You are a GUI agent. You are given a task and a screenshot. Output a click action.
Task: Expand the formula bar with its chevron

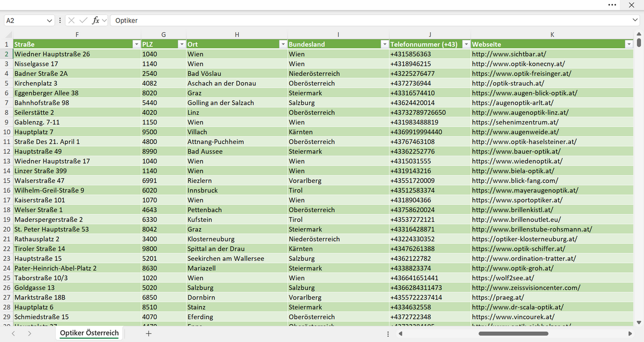pyautogui.click(x=635, y=20)
